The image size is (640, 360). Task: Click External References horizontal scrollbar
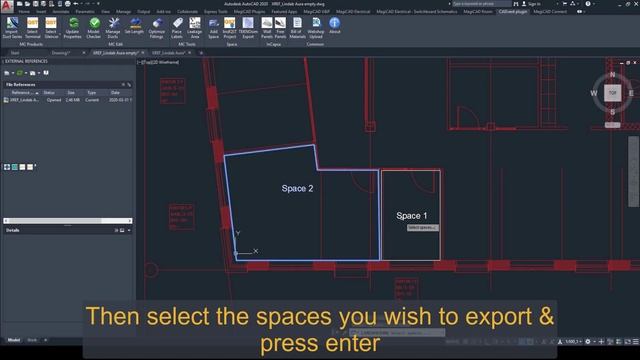tap(68, 221)
